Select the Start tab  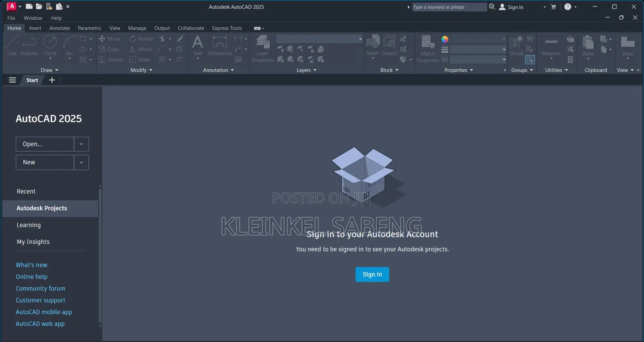32,80
